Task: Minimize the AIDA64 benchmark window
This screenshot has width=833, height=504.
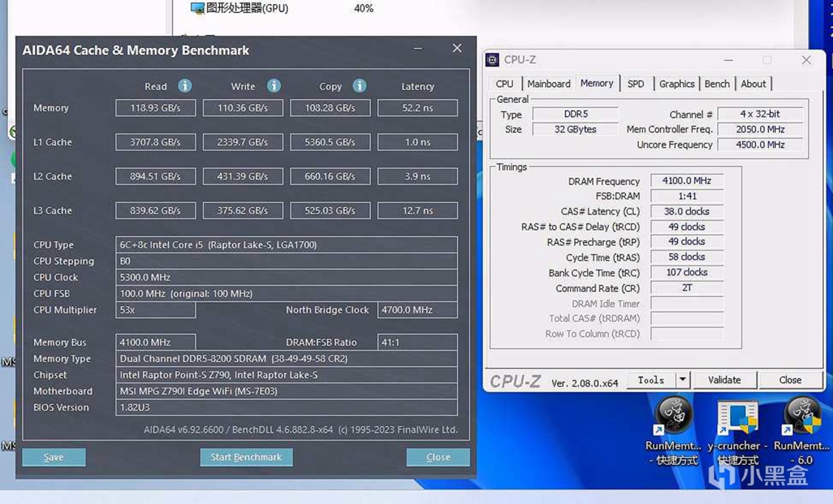Action: click(416, 49)
